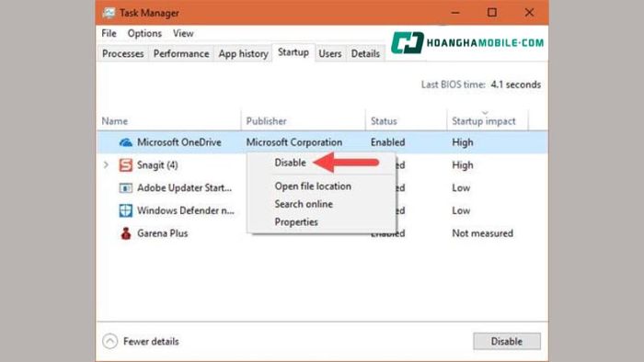
Task: Switch to the Performance tab
Action: [x=181, y=53]
